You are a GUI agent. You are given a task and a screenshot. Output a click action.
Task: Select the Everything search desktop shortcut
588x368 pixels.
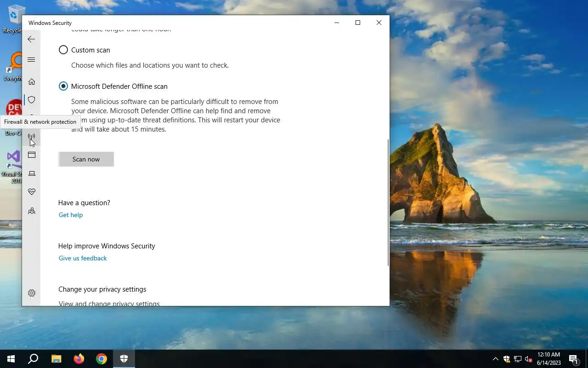[x=14, y=67]
